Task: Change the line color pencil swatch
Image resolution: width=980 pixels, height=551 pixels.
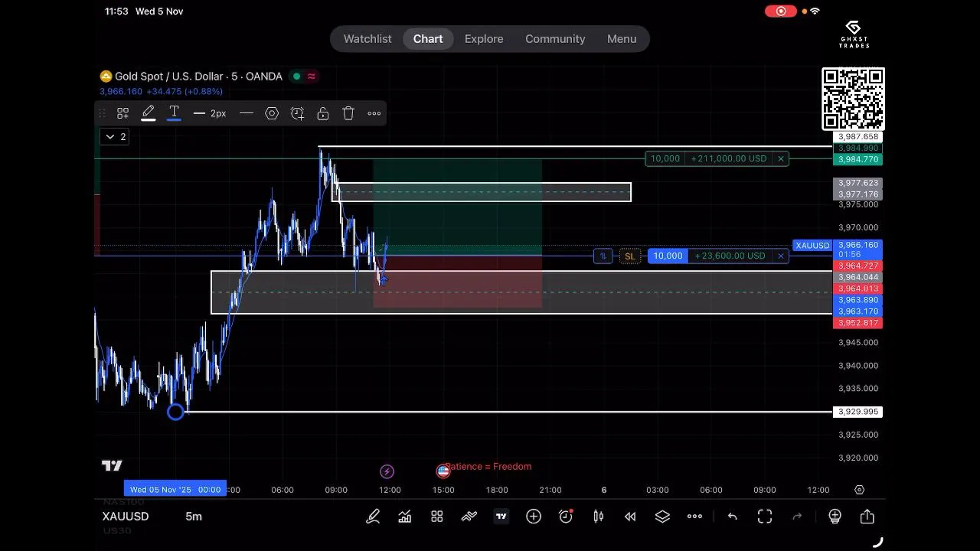Action: coord(149,113)
